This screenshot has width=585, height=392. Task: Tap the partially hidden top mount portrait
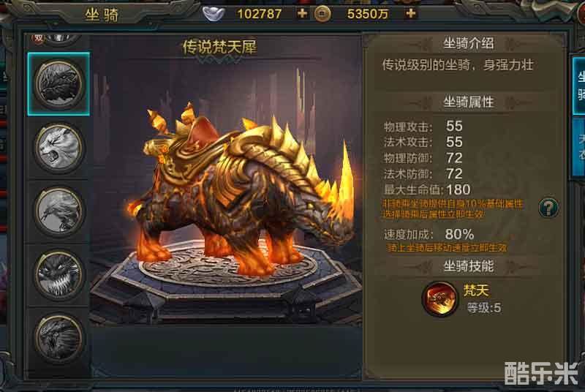[58, 39]
